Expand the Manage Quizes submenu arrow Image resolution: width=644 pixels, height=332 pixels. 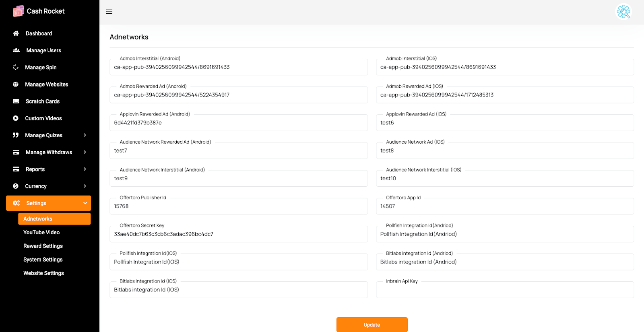(x=85, y=135)
